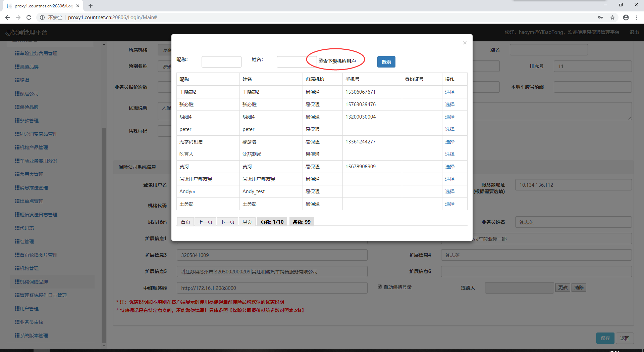Go to 下一页 in the pagination
The image size is (644, 352).
click(x=227, y=222)
